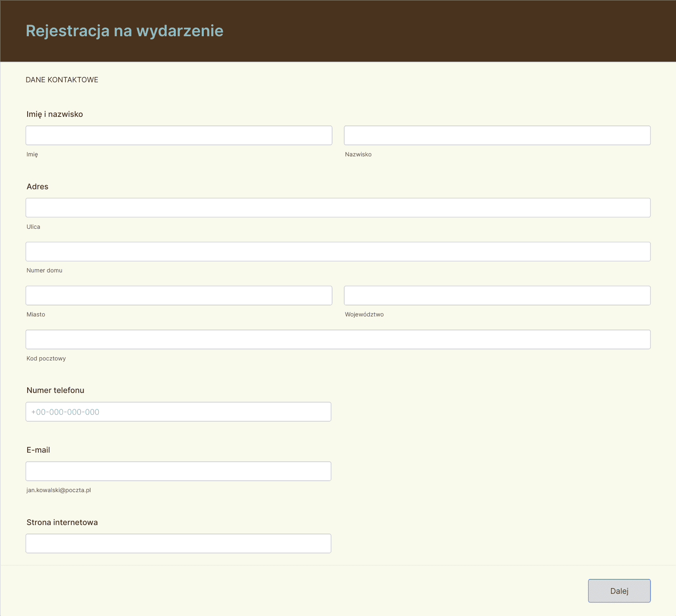Select the Województwo input field
The height and width of the screenshot is (616, 676).
(x=497, y=295)
